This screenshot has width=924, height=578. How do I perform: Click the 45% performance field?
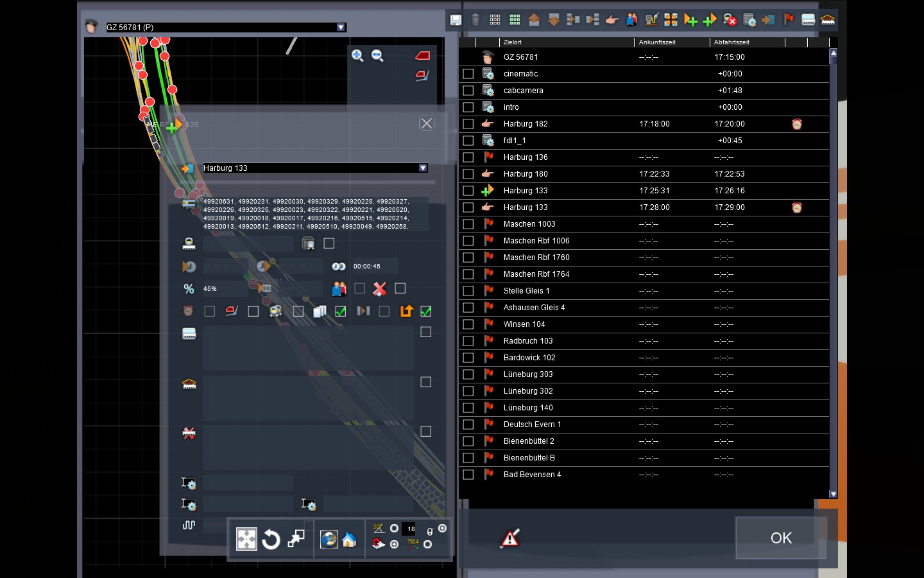pos(225,289)
